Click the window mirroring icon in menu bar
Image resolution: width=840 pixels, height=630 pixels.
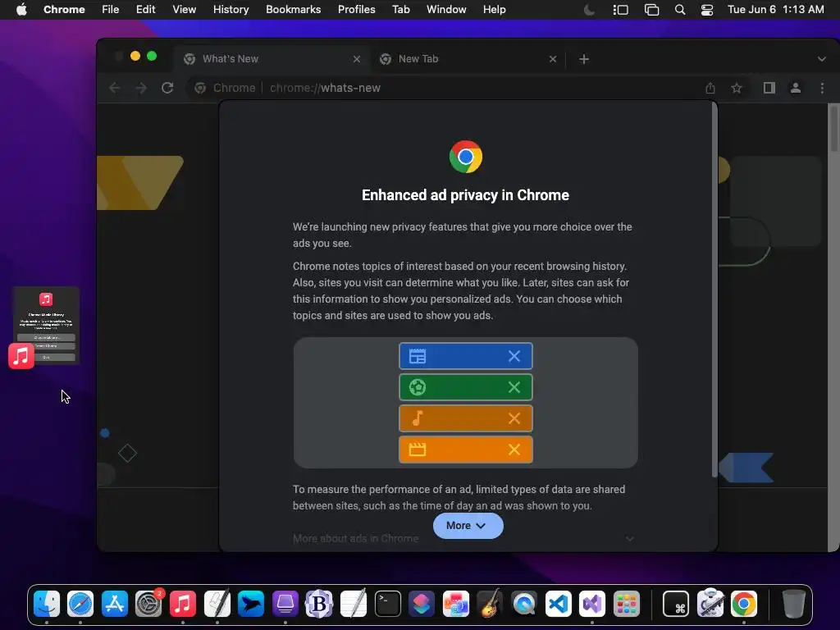click(x=651, y=10)
